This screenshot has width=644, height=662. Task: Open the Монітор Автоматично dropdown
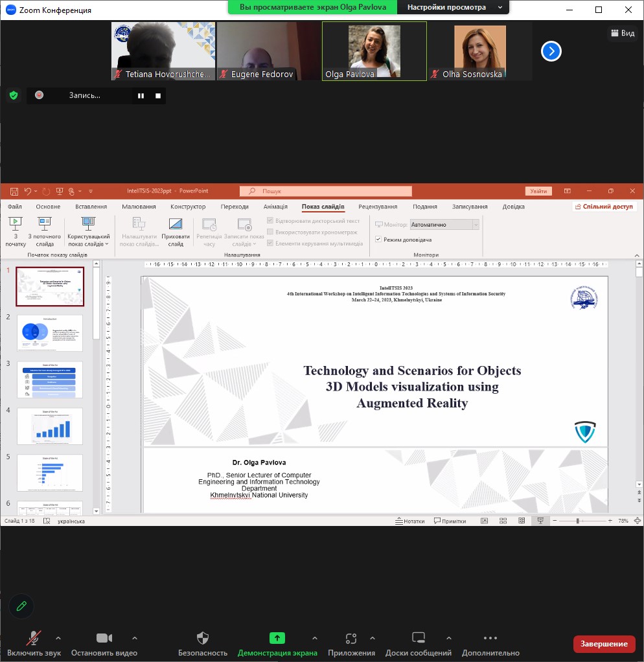[444, 225]
